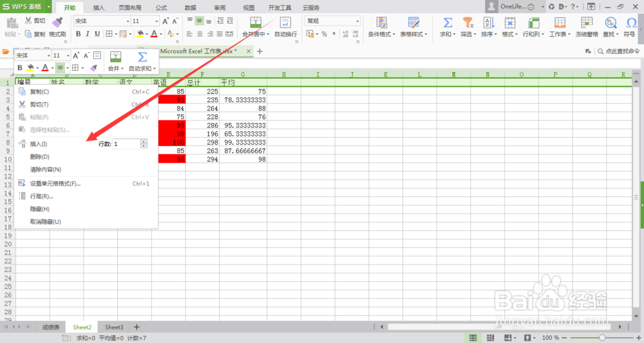Open the 页面布局 (Page Layout) ribbon tab
644x343 pixels.
[130, 7]
